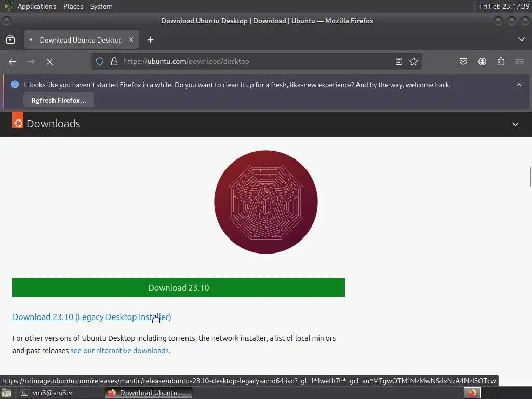This screenshot has height=399, width=532.
Task: Open the System menu
Action: (x=101, y=6)
